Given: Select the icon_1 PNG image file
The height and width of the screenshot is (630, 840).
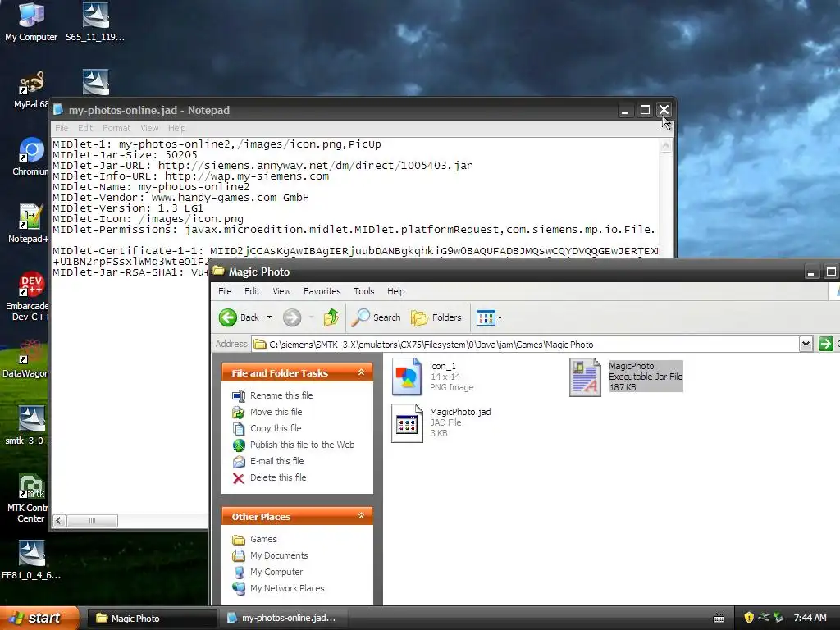Looking at the screenshot, I should tap(407, 377).
